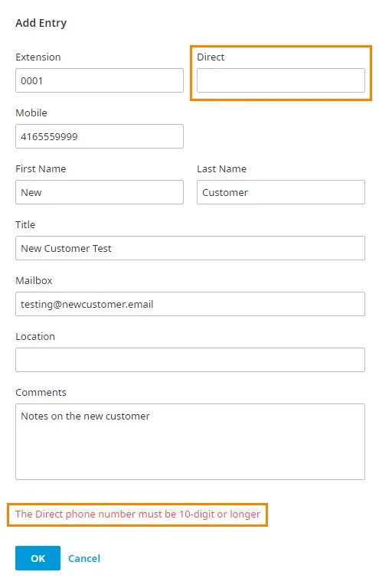
Task: Click the Direct field label
Action: (x=211, y=57)
